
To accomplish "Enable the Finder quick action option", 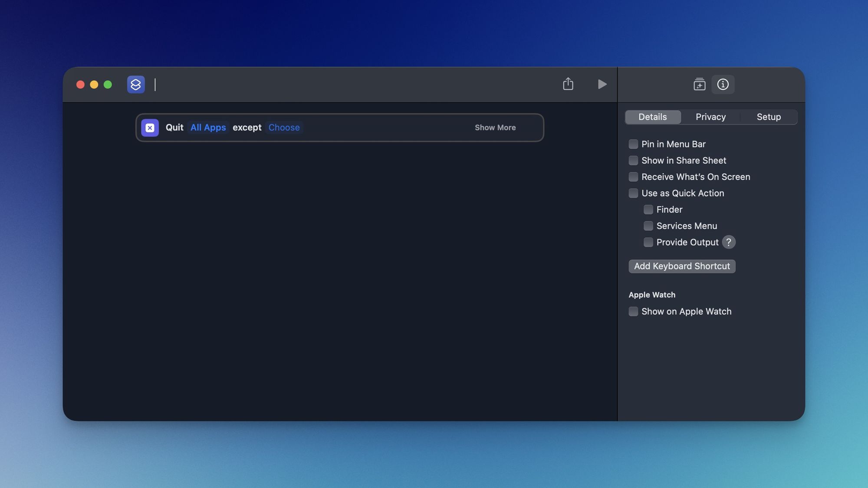I will point(648,210).
